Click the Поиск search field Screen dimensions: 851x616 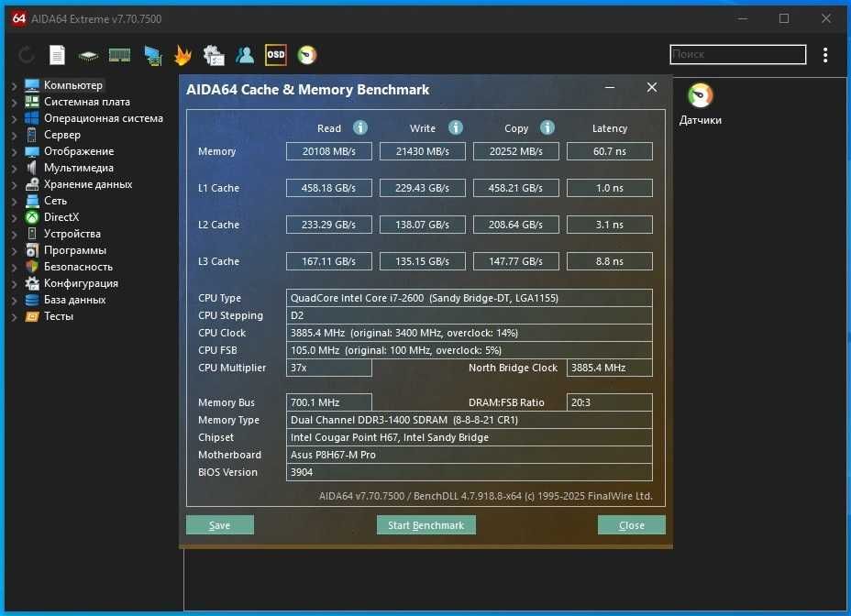click(x=737, y=54)
